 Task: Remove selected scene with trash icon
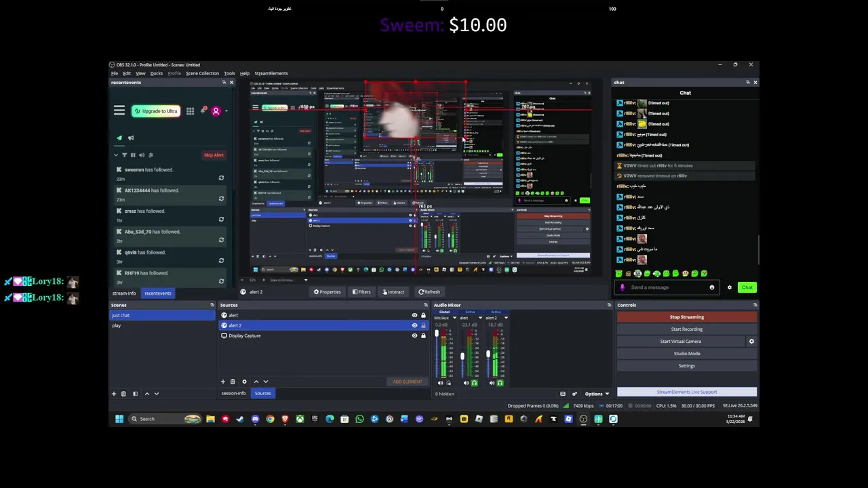coord(123,393)
